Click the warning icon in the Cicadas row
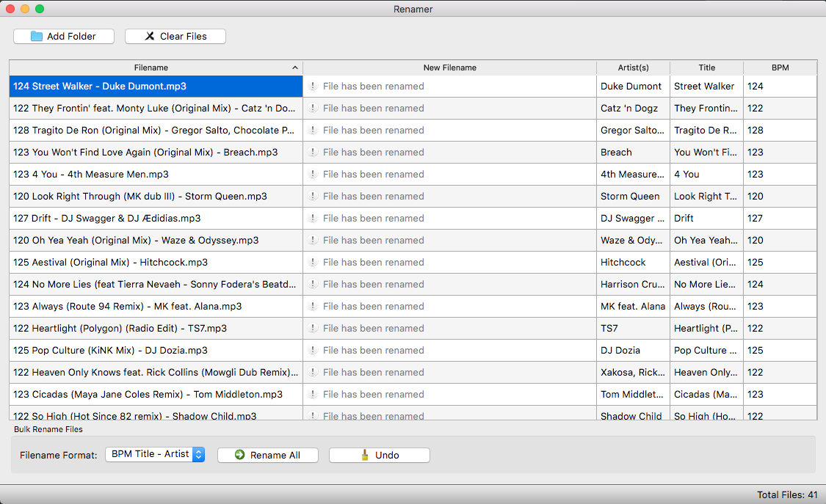 [313, 395]
